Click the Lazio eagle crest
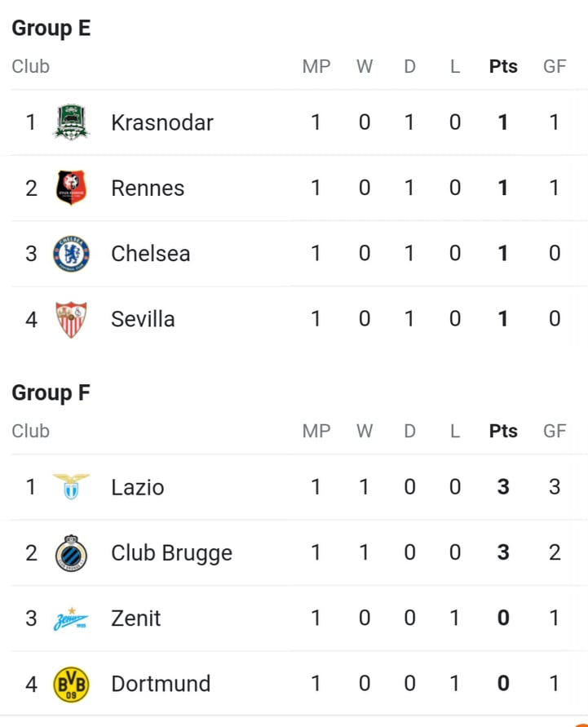This screenshot has height=727, width=588. pos(71,486)
